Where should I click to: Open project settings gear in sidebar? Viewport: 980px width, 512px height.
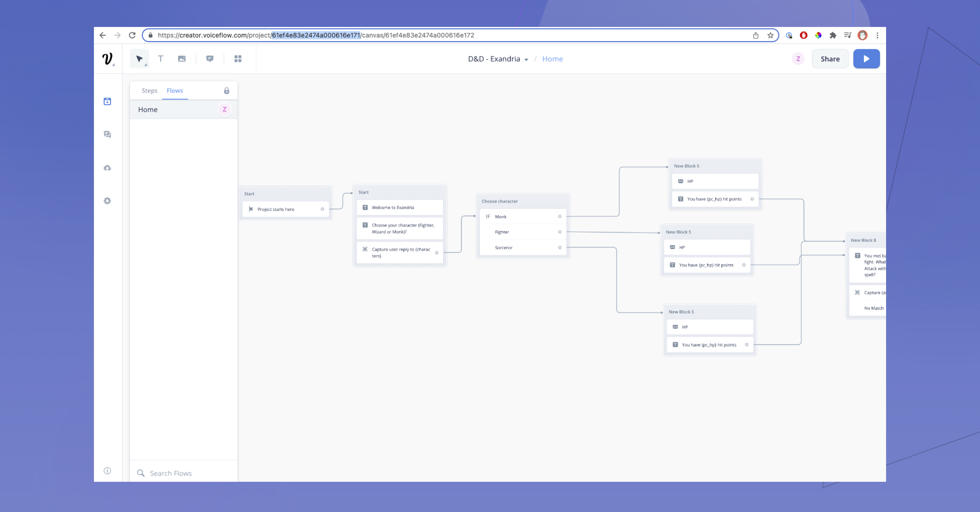pyautogui.click(x=107, y=201)
